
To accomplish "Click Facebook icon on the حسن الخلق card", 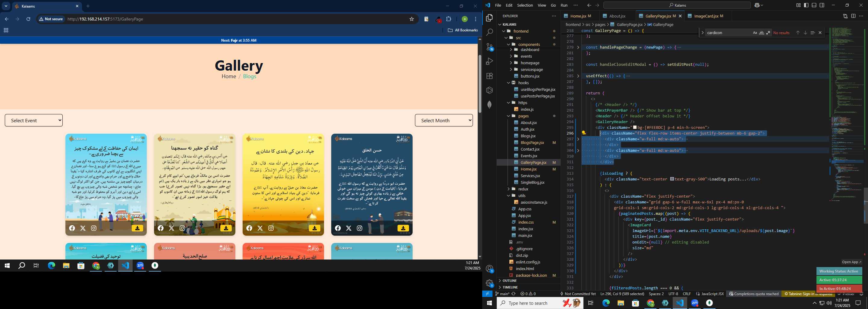I will tap(338, 228).
